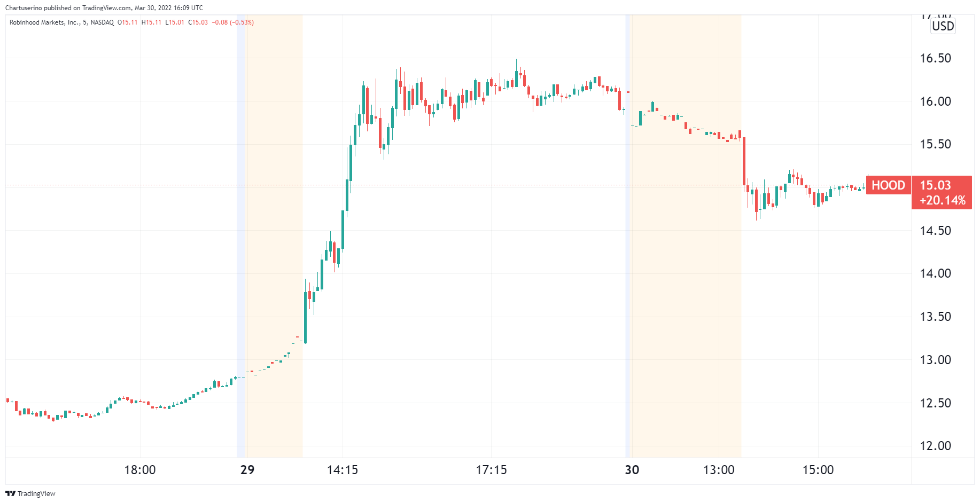Click the 15:00 time axis label
Viewport: 980px width, 503px height.
click(x=818, y=470)
